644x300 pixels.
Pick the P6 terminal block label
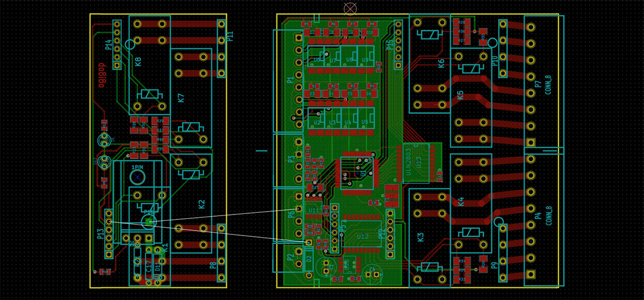coord(291,214)
